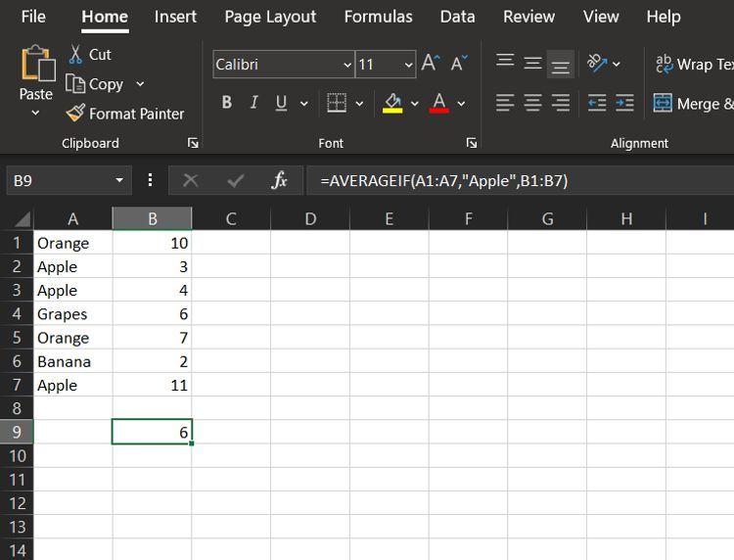Open the Name Box dropdown arrow
The height and width of the screenshot is (560, 734).
(x=119, y=180)
